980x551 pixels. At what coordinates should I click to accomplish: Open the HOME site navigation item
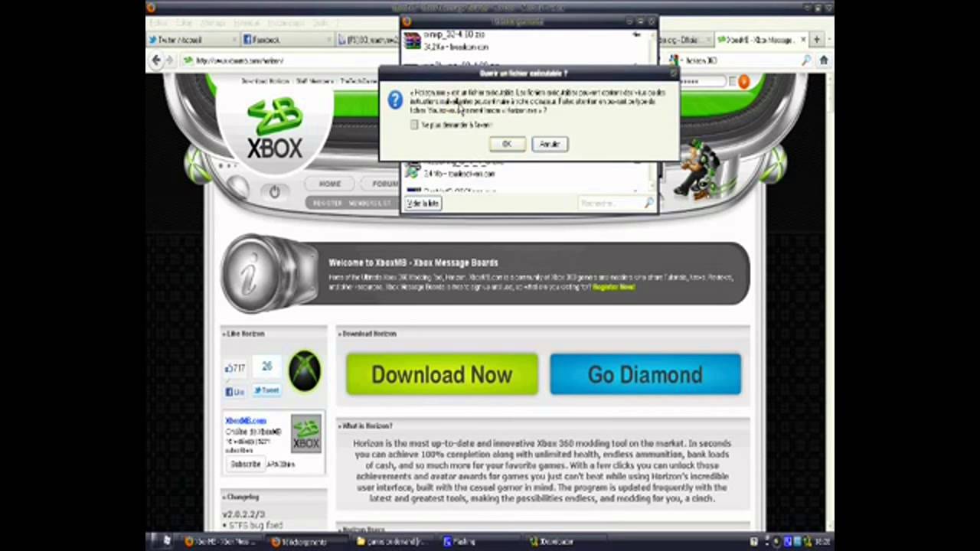tap(330, 184)
